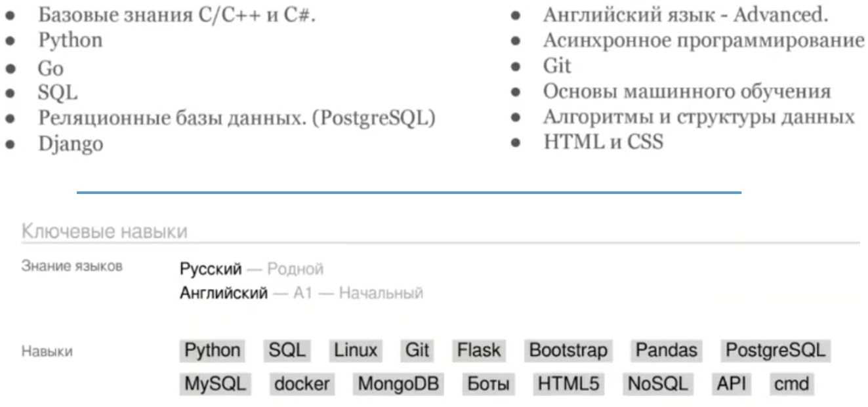Click the Python skill tag
Screen dimensions: 868x407
(x=212, y=351)
